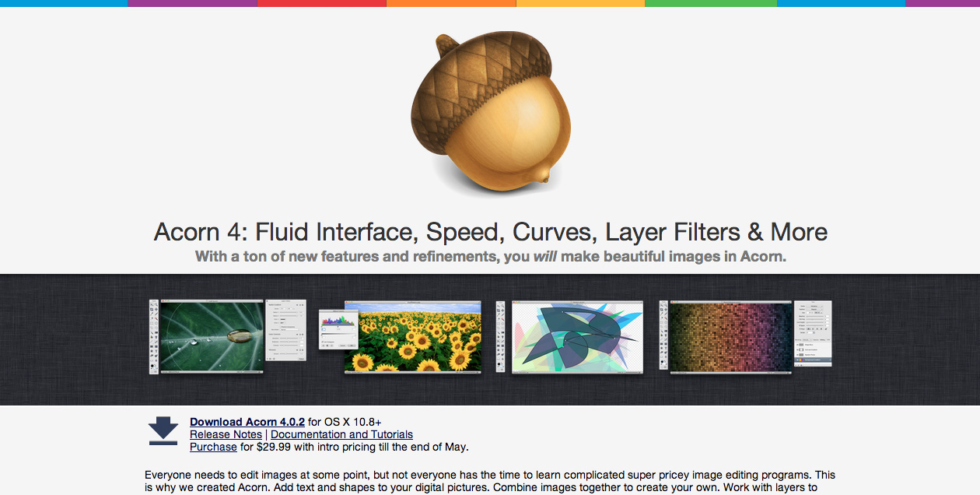The width and height of the screenshot is (980, 495).
Task: View the colorful mosaic screenshot thumbnail
Action: coord(745,337)
